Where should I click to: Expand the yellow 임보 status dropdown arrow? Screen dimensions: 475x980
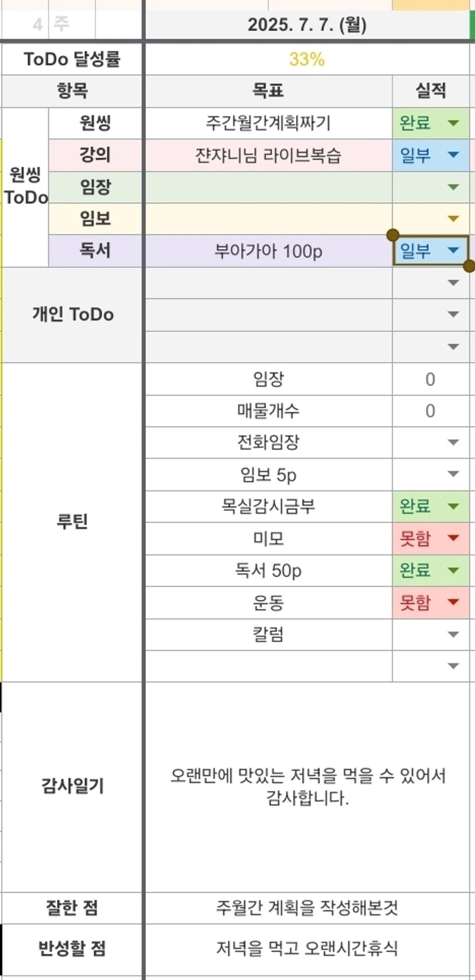point(453,219)
